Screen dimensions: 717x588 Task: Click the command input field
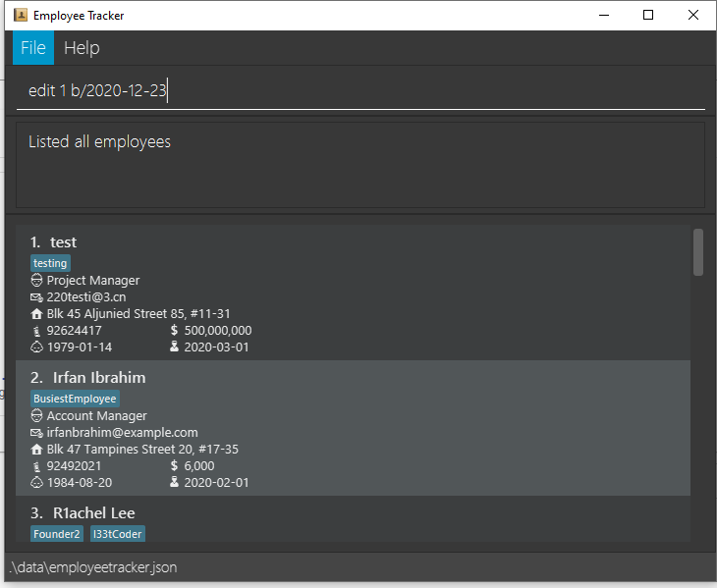[360, 90]
